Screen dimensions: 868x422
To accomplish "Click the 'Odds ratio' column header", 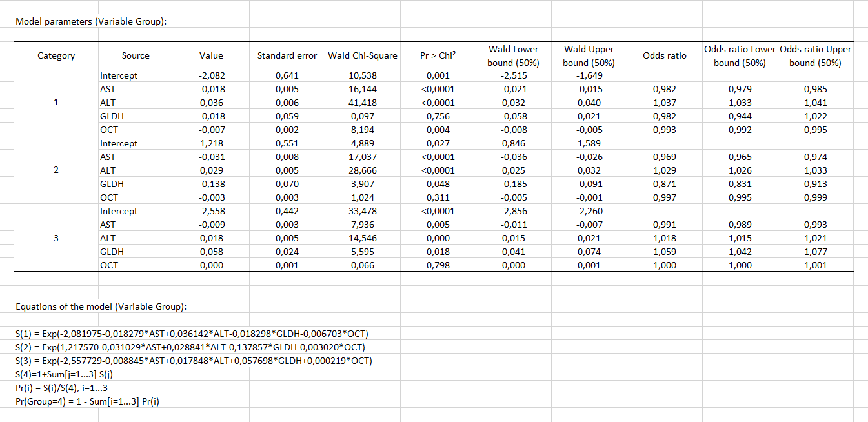I will (664, 56).
